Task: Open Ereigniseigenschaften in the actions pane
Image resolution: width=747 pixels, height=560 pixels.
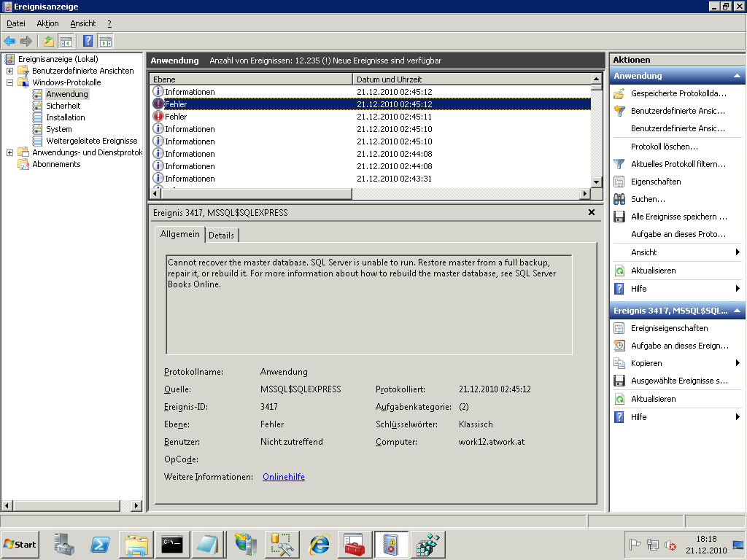Action: pos(669,328)
